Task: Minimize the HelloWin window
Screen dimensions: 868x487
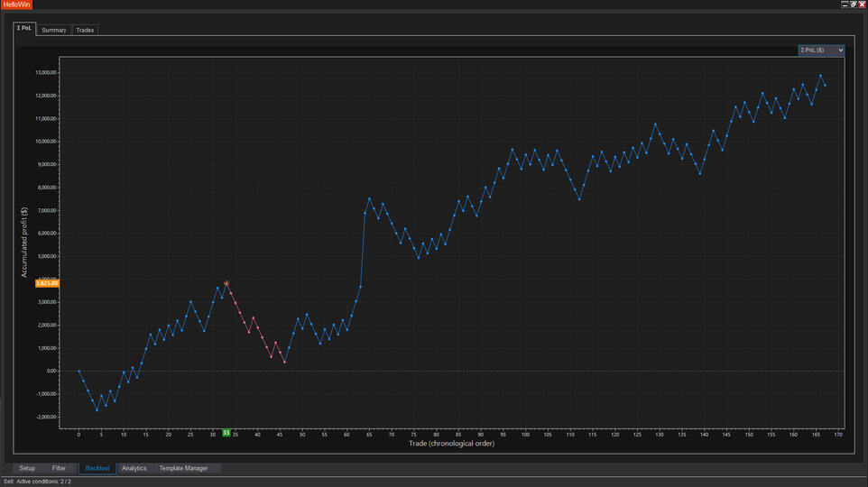Action: [x=845, y=5]
